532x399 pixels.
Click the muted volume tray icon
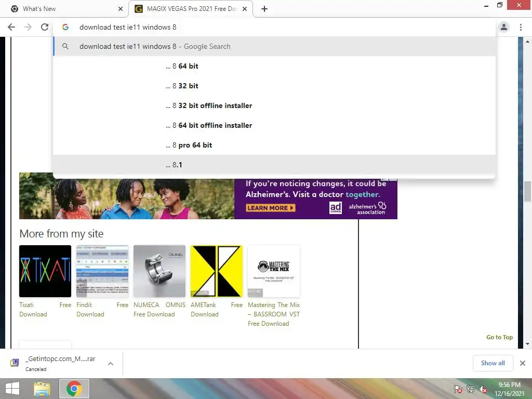click(483, 389)
